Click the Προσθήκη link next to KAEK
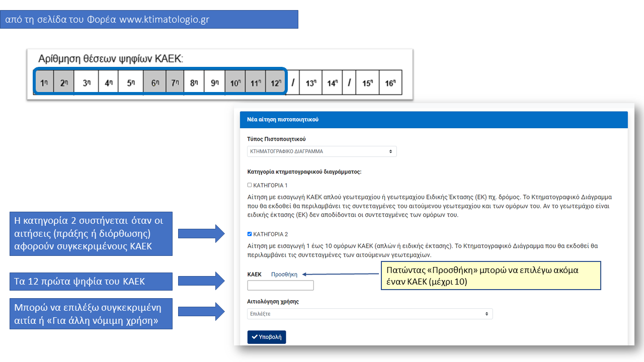 click(x=284, y=275)
